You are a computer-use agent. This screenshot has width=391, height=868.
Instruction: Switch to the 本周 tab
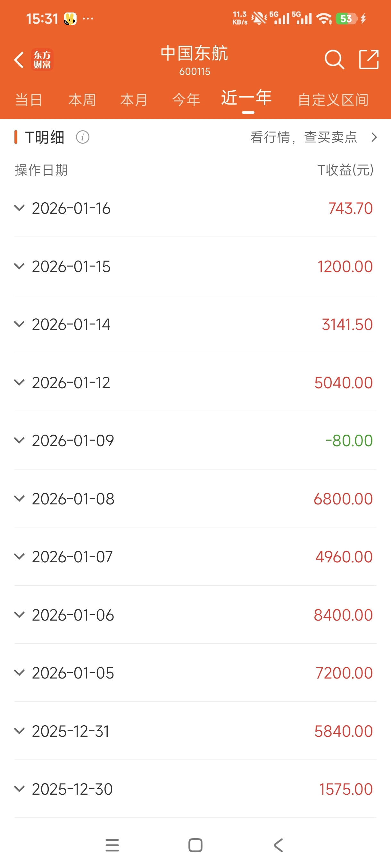[x=82, y=100]
